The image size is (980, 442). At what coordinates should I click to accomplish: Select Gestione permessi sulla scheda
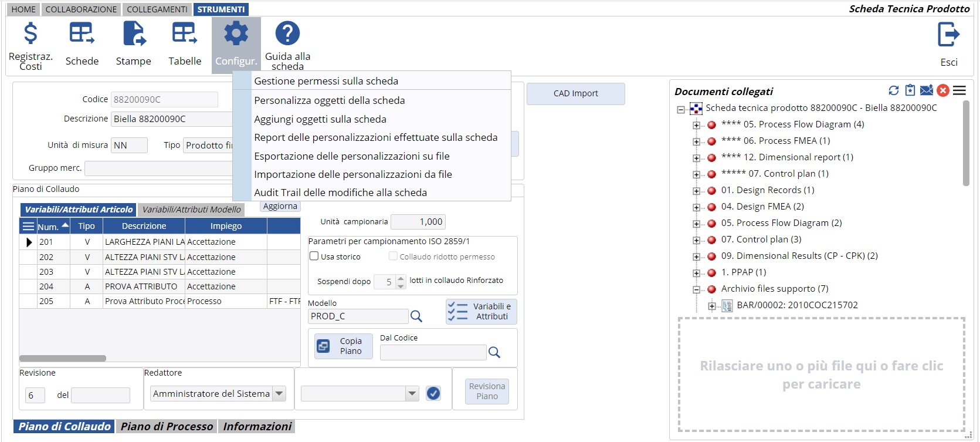coord(326,81)
